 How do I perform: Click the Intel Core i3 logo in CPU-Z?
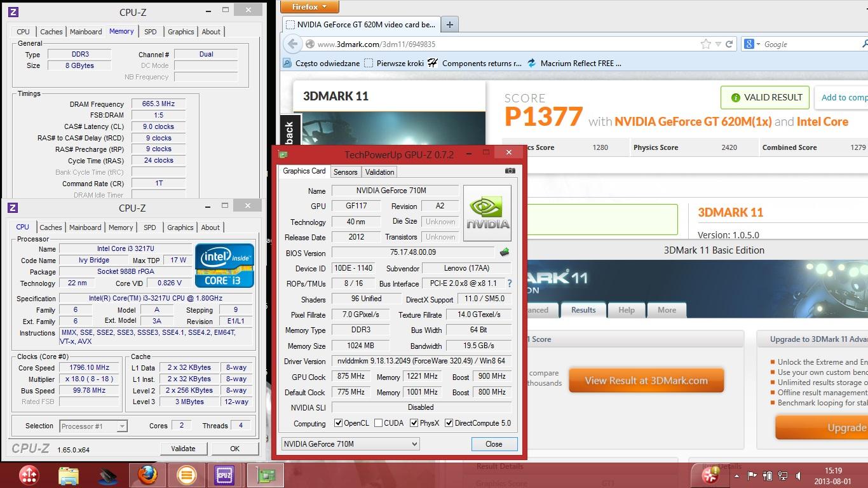[x=224, y=265]
